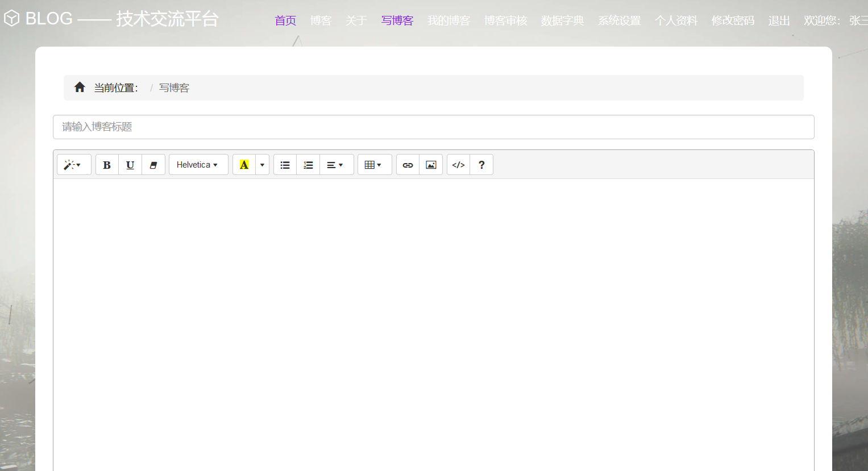
Task: Click 退出 to log out
Action: (x=779, y=20)
